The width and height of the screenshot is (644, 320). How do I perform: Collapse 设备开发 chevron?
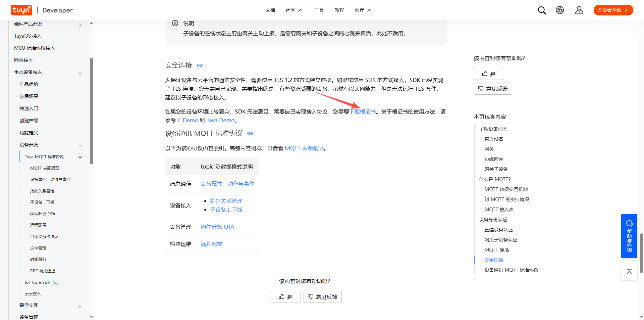click(x=80, y=146)
